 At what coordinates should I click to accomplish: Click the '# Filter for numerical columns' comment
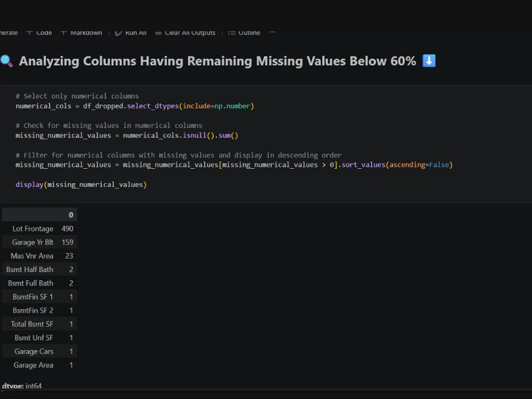point(178,155)
